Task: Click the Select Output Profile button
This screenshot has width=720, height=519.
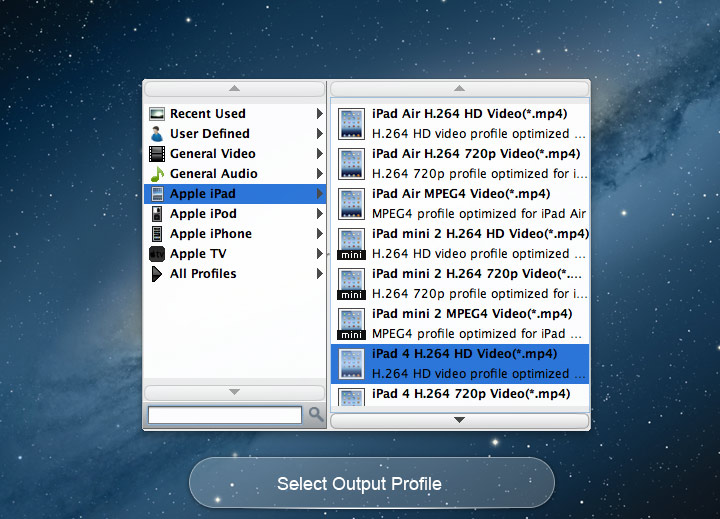Action: pyautogui.click(x=371, y=483)
